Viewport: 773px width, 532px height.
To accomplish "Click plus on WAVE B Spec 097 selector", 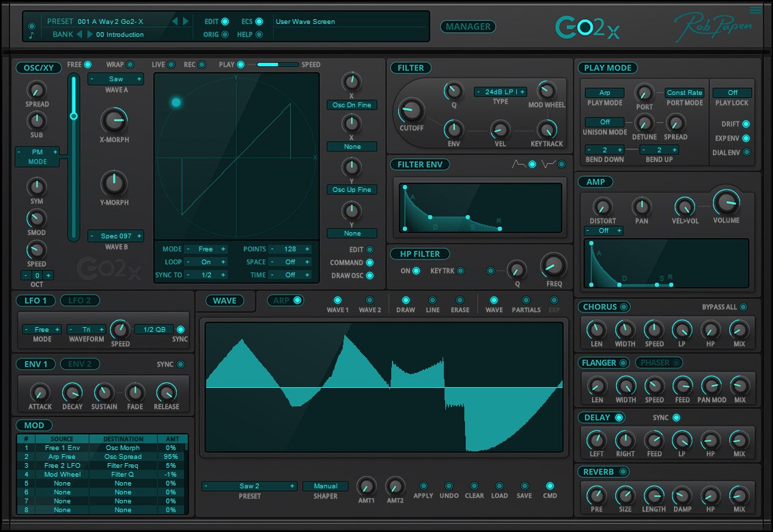I will click(139, 236).
